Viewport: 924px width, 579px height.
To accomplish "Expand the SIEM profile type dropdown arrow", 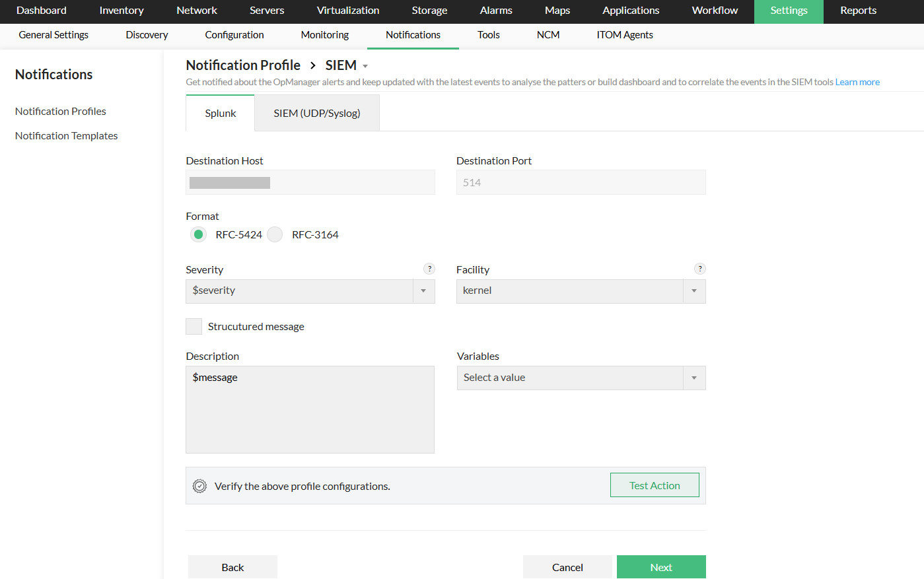I will click(x=365, y=66).
